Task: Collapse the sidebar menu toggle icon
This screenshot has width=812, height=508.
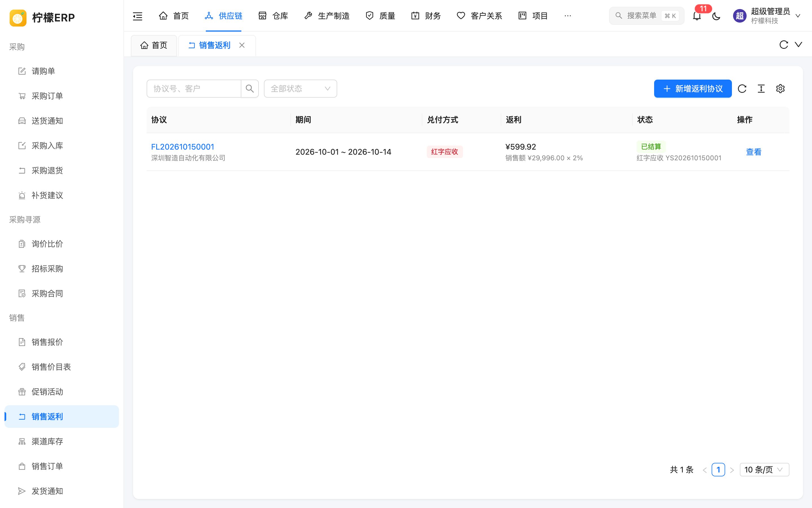Action: (x=138, y=16)
